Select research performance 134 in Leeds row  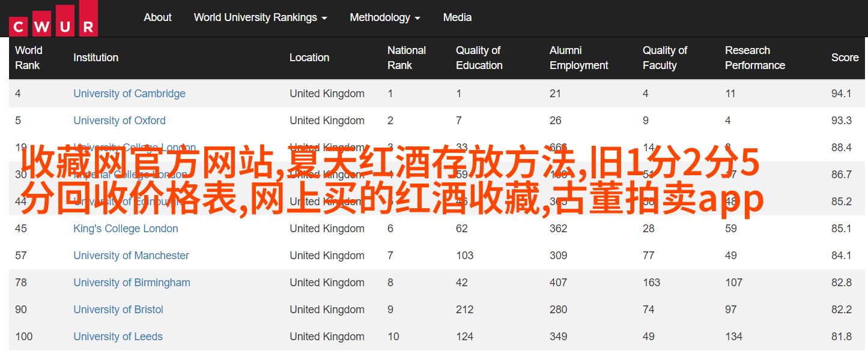pyautogui.click(x=734, y=337)
